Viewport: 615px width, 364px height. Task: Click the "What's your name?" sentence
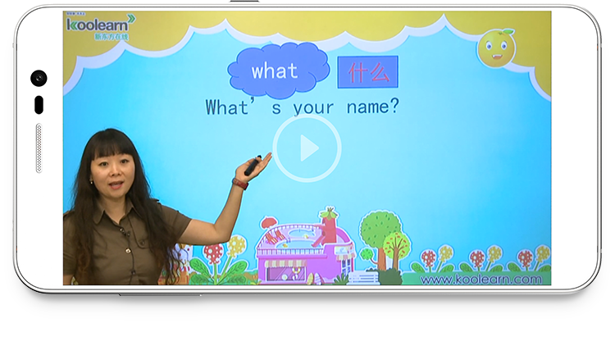click(302, 107)
